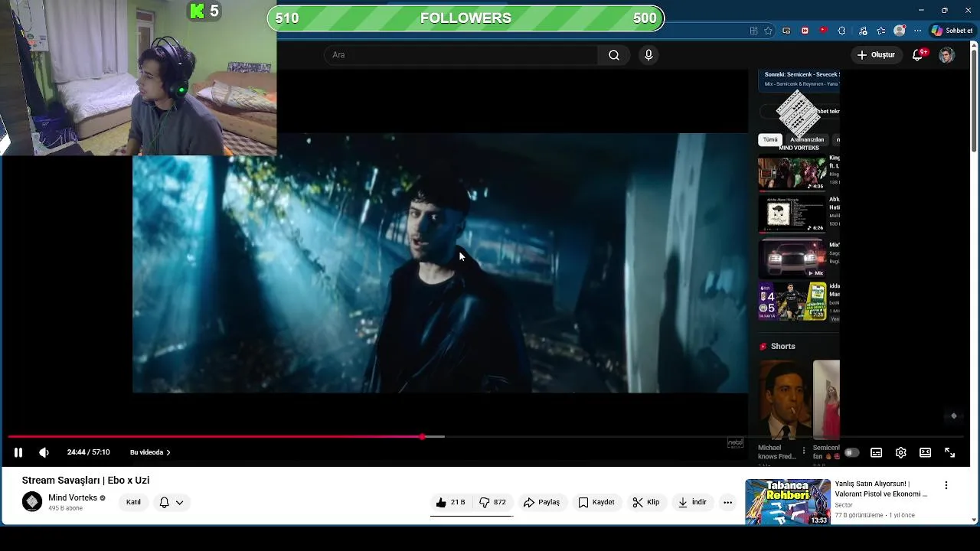Open the sidebar video with the 6:26 thumbnail
Viewport: 980px width, 551px height.
(x=792, y=214)
